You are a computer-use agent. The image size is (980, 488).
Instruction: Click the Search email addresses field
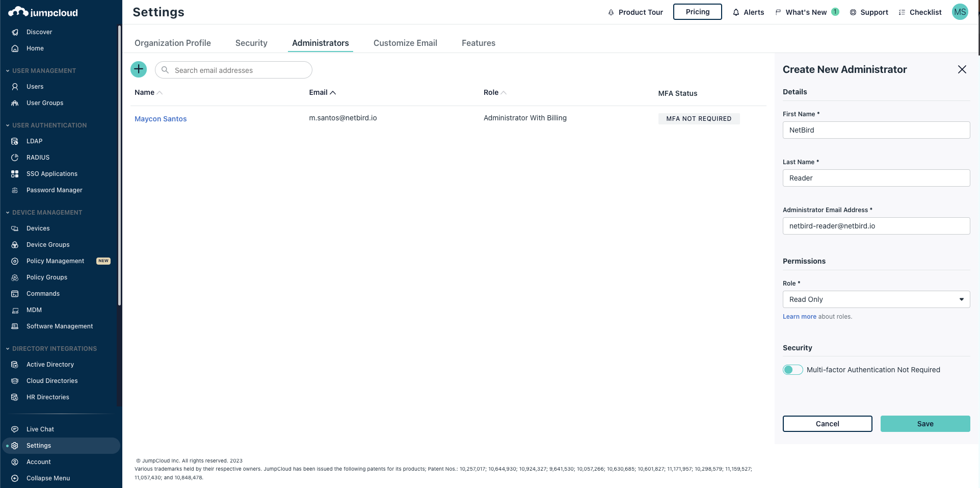click(x=240, y=70)
